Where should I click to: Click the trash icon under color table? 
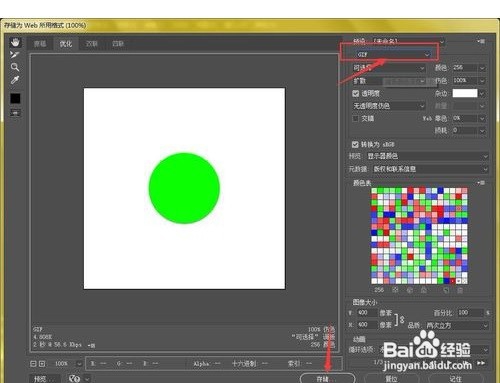pyautogui.click(x=460, y=290)
